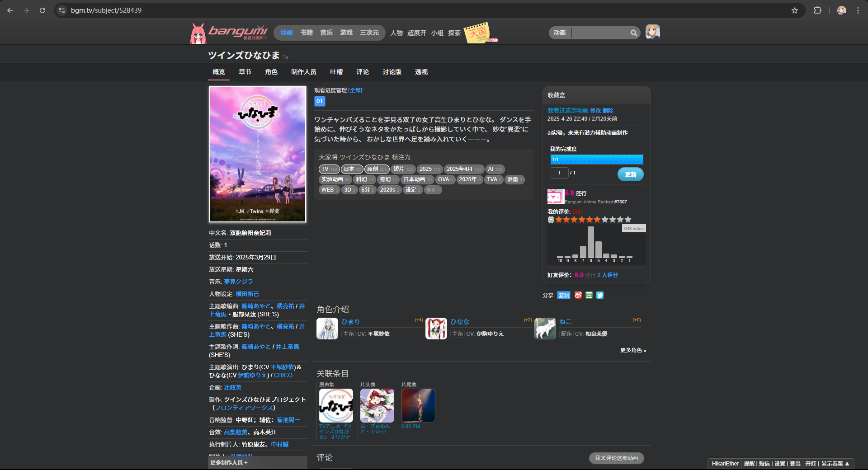Switch to the 透视 tab
868x470 pixels.
(421, 72)
